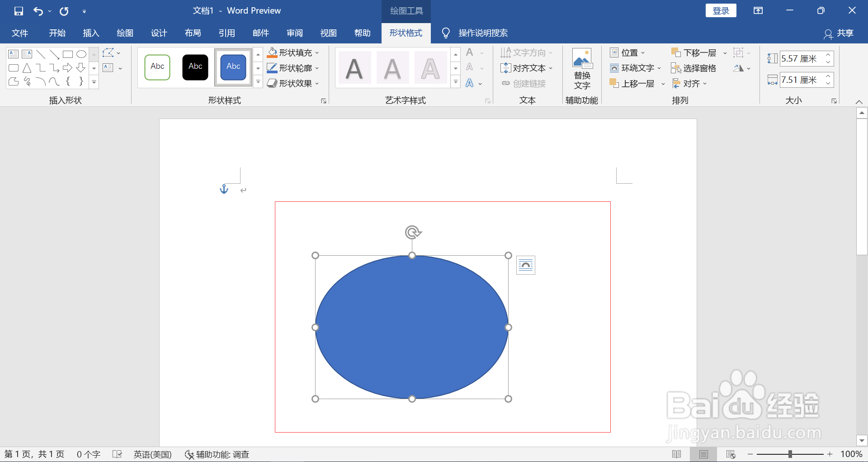Open the Position (位置) dropdown
The height and width of the screenshot is (462, 868).
627,53
